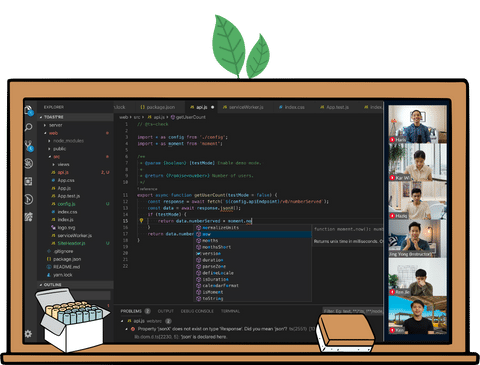Screen dimensions: 480x365
Task: Click 'web' in the breadcrumb path
Action: click(x=123, y=117)
